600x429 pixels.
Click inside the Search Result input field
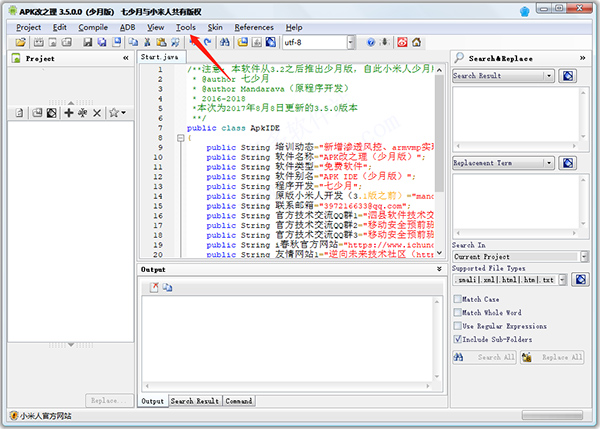pyautogui.click(x=498, y=76)
